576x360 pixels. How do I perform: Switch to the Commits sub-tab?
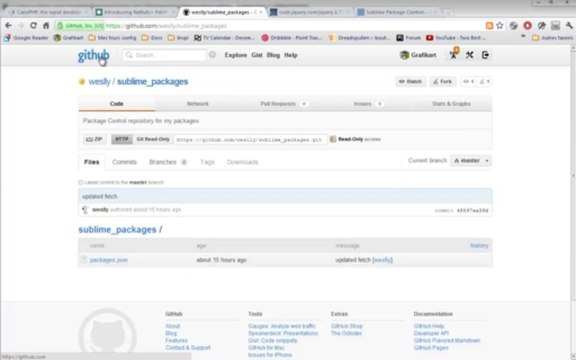tap(124, 162)
